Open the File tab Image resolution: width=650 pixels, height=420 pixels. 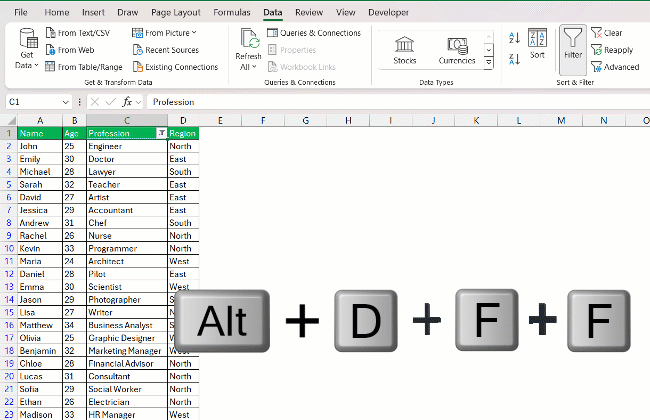point(21,12)
